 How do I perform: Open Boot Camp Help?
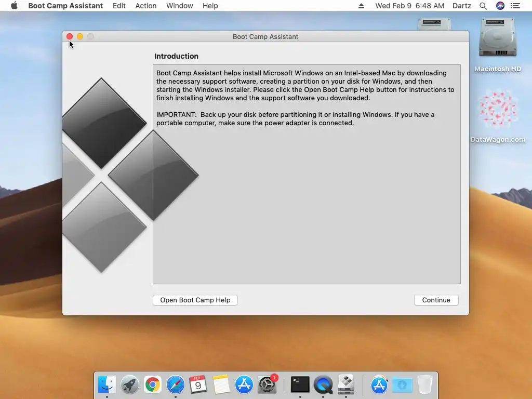click(x=195, y=300)
